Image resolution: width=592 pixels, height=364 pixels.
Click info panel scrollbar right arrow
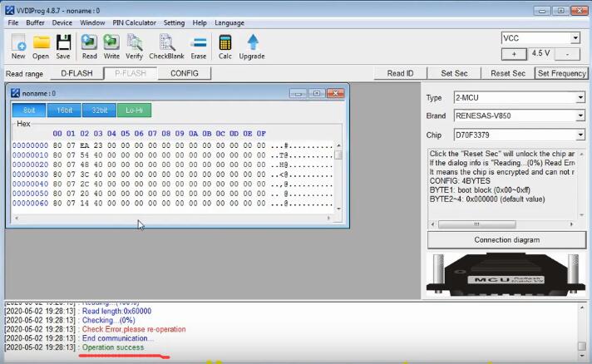[x=571, y=224]
